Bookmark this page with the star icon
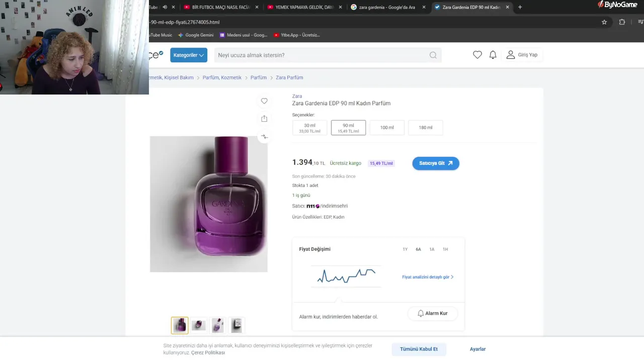644x362 pixels. [604, 22]
